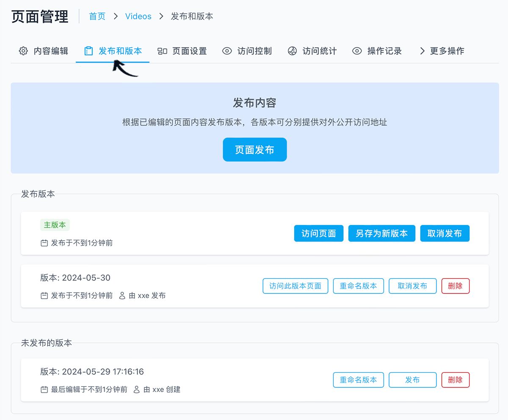Viewport: 508px width, 420px height.
Task: Click user icon beside 由 xxe 发布
Action: coord(122,296)
